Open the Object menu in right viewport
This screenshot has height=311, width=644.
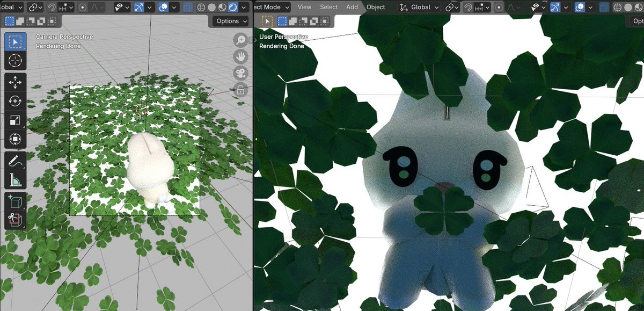tap(376, 7)
